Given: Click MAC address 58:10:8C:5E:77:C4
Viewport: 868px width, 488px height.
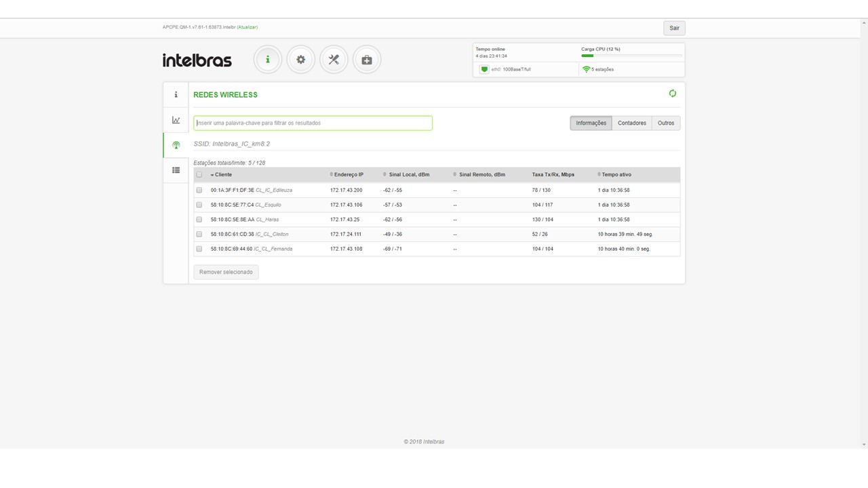Looking at the screenshot, I should pyautogui.click(x=232, y=205).
